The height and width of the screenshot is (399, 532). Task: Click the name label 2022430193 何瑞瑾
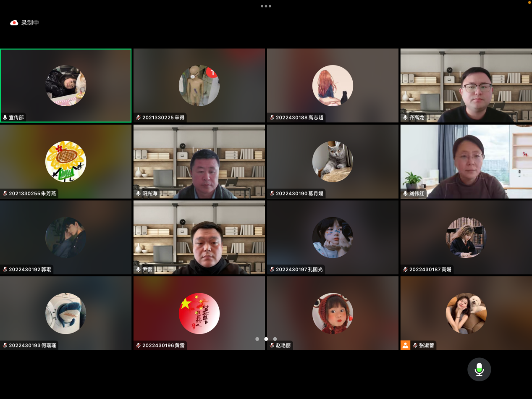tap(32, 345)
